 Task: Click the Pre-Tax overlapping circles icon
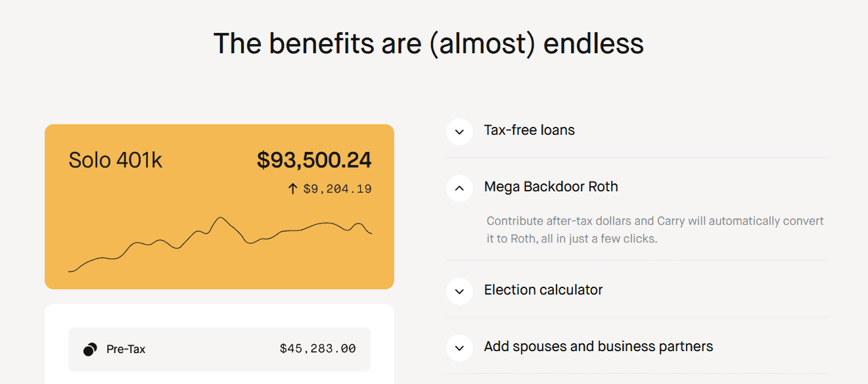tap(90, 349)
